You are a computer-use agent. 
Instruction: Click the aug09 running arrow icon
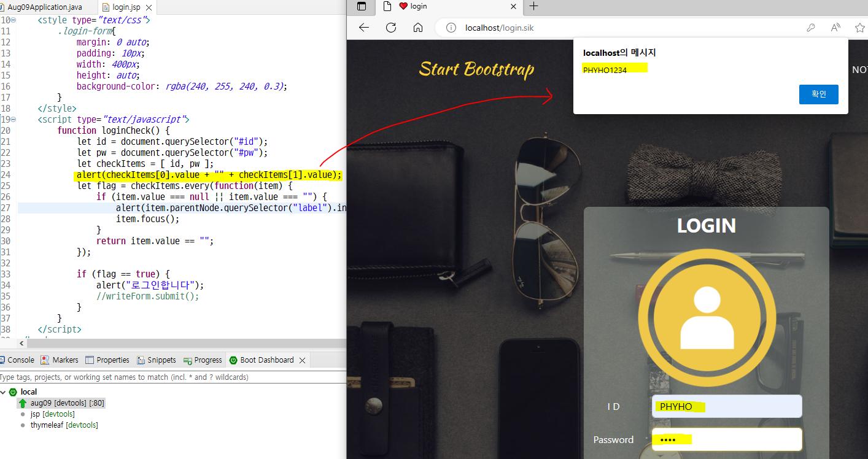pos(23,403)
